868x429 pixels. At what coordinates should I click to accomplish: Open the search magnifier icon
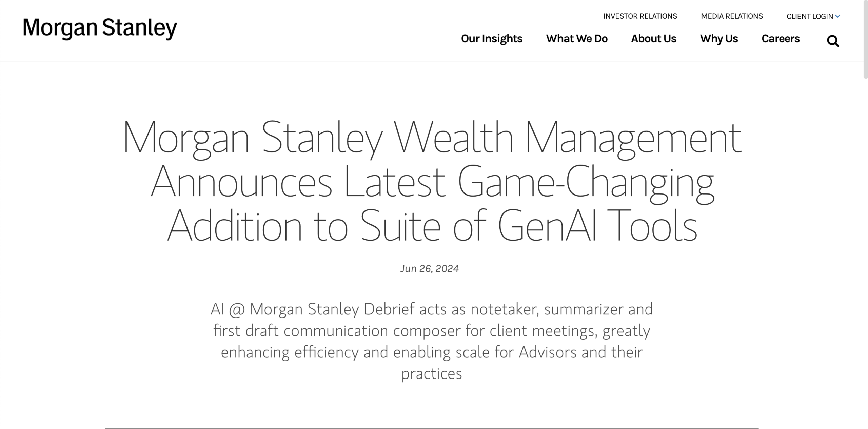pos(833,41)
